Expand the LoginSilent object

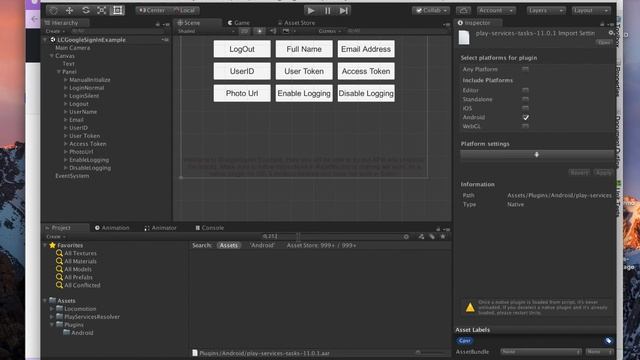(66, 96)
